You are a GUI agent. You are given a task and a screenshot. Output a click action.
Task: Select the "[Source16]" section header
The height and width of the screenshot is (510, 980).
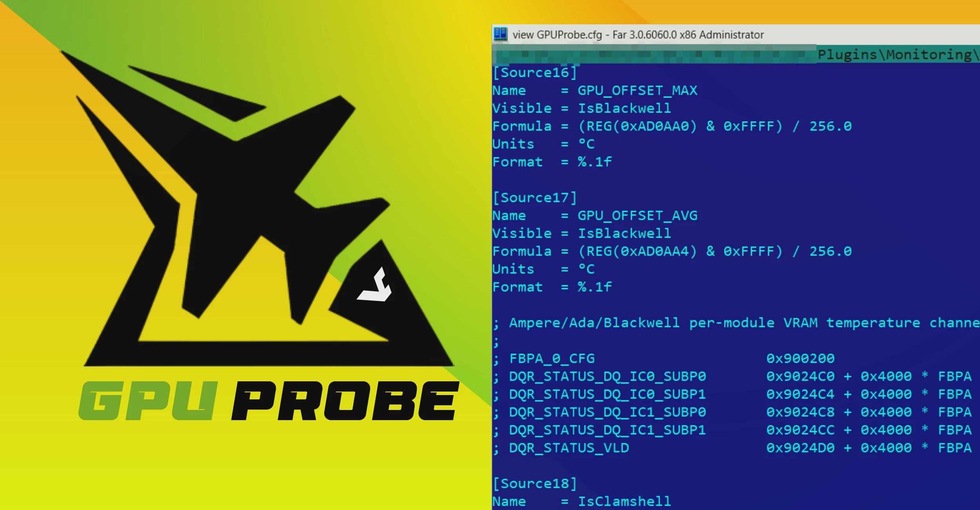coord(535,73)
